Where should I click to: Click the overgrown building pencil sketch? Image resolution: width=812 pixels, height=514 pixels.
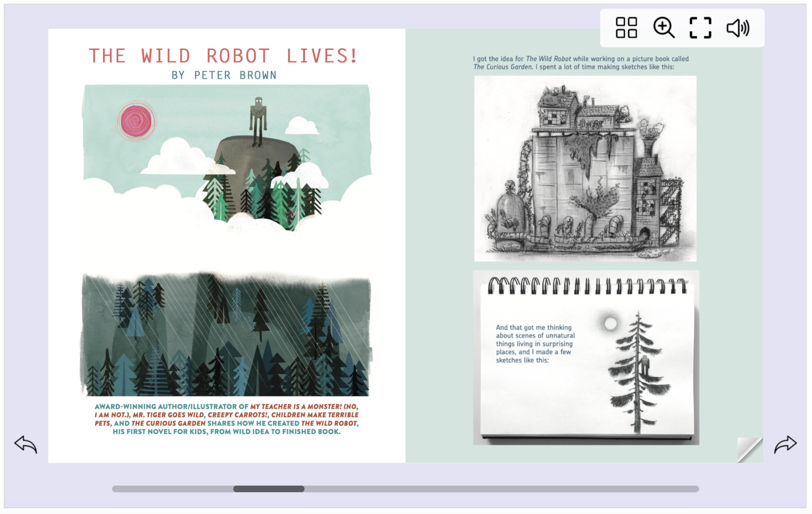point(585,168)
